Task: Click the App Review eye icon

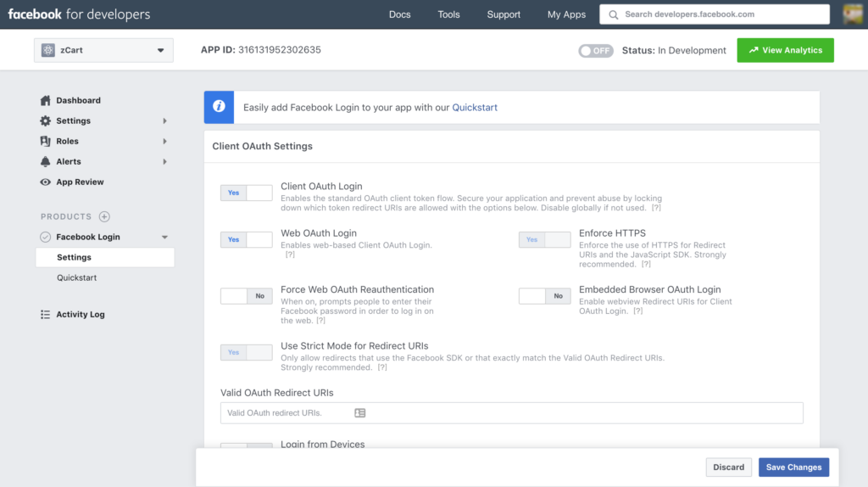Action: tap(46, 182)
